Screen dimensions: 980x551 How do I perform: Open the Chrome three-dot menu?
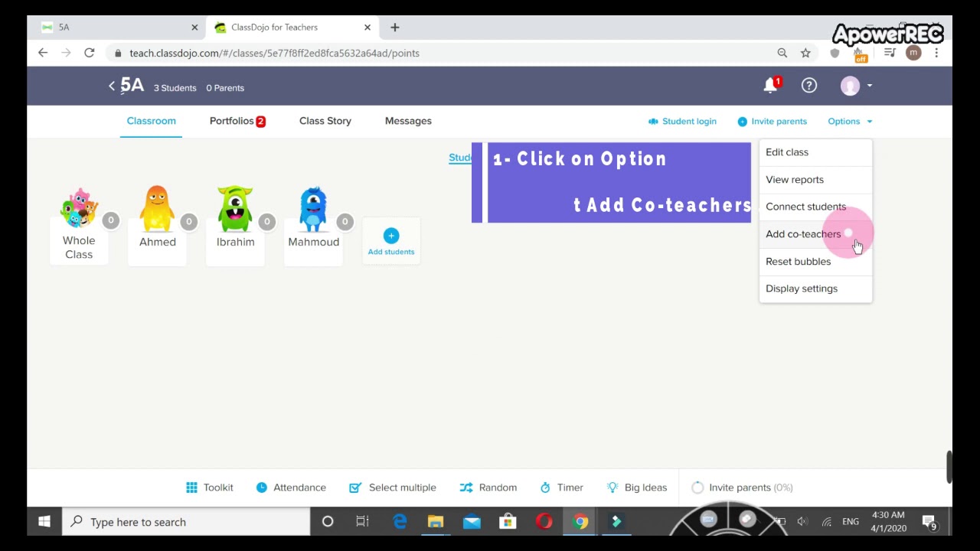(x=936, y=53)
